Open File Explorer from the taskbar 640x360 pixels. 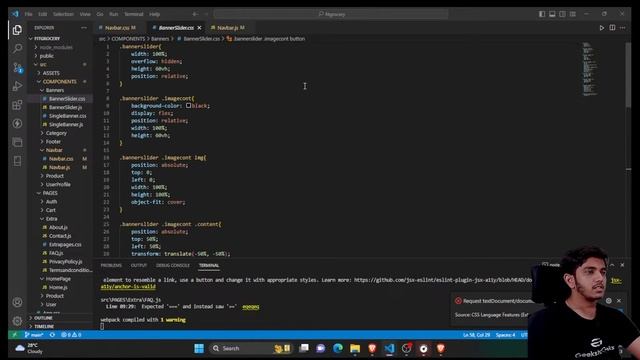[355, 348]
